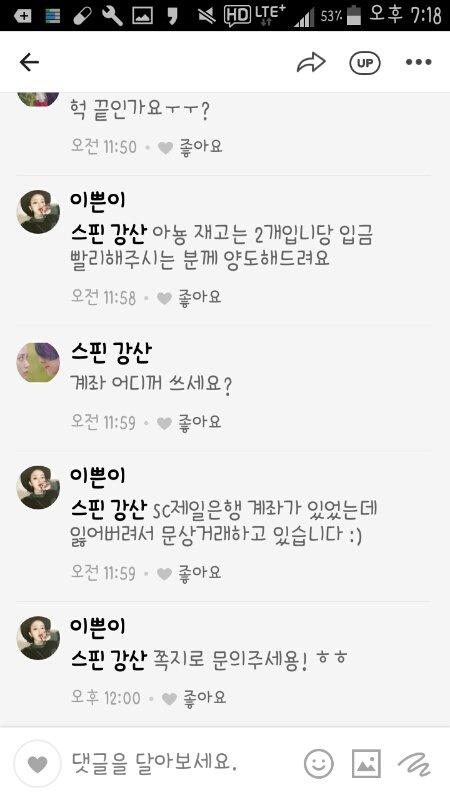Tap the battery indicator in status bar
The height and width of the screenshot is (800, 450).
[354, 15]
